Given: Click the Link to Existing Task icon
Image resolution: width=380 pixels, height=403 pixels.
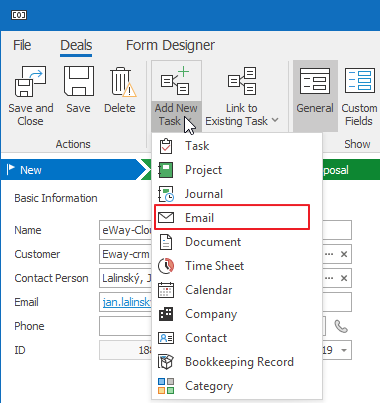Looking at the screenshot, I should [x=242, y=81].
